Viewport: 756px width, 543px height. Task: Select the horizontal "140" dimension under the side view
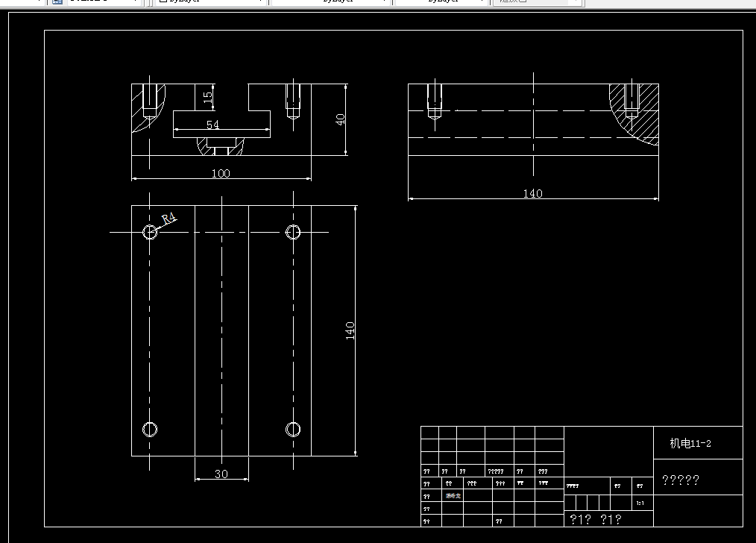533,193
